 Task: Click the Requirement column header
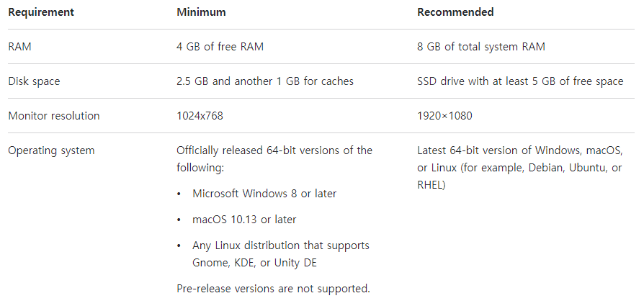[x=41, y=12]
